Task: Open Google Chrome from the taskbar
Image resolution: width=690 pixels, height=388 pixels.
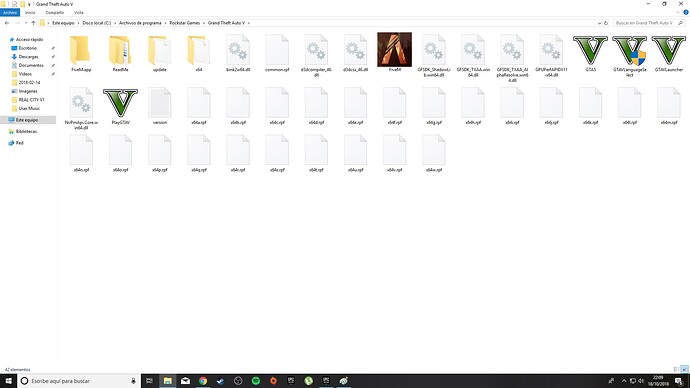Action: (x=203, y=381)
